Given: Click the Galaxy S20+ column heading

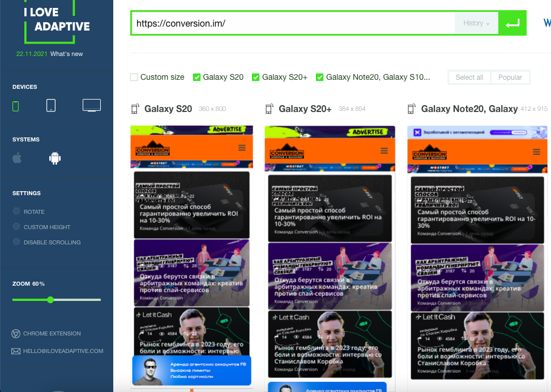Looking at the screenshot, I should coord(305,109).
